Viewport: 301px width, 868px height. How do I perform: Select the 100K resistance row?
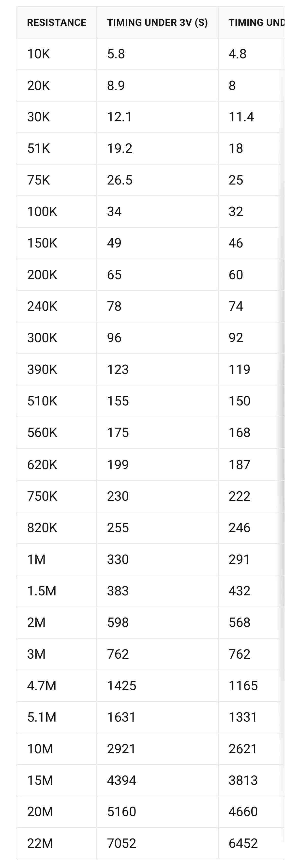click(x=150, y=212)
